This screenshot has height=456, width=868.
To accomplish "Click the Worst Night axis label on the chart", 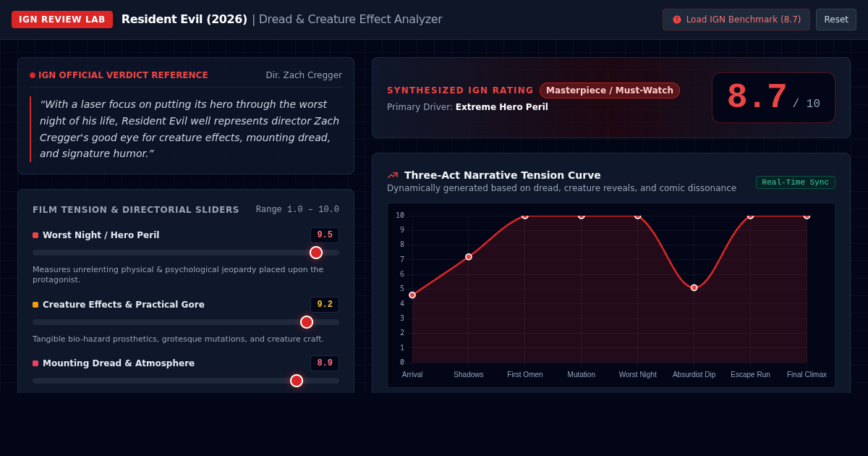I will 638,375.
